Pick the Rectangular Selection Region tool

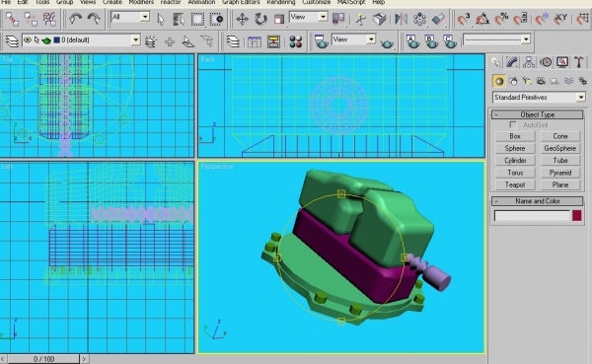(x=197, y=19)
